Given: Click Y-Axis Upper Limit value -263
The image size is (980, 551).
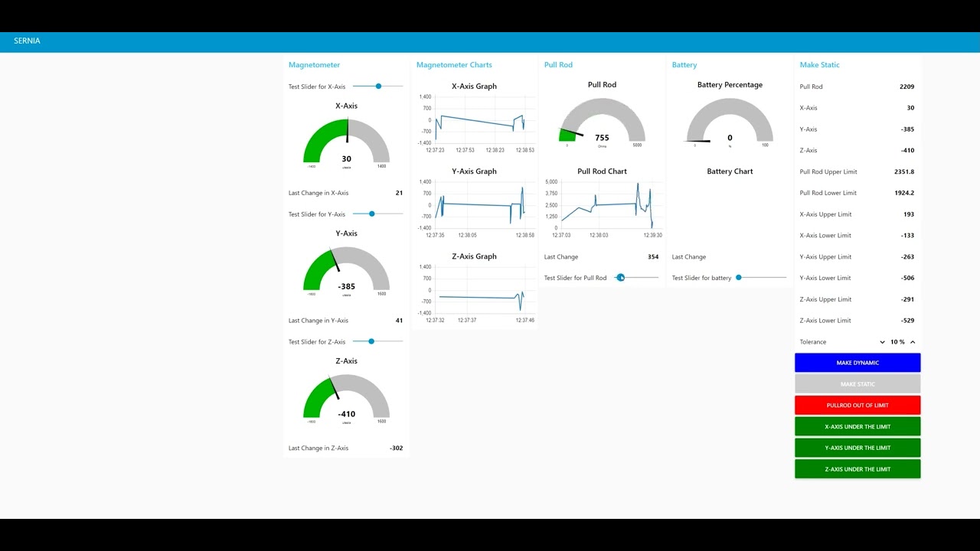Looking at the screenshot, I should 907,257.
